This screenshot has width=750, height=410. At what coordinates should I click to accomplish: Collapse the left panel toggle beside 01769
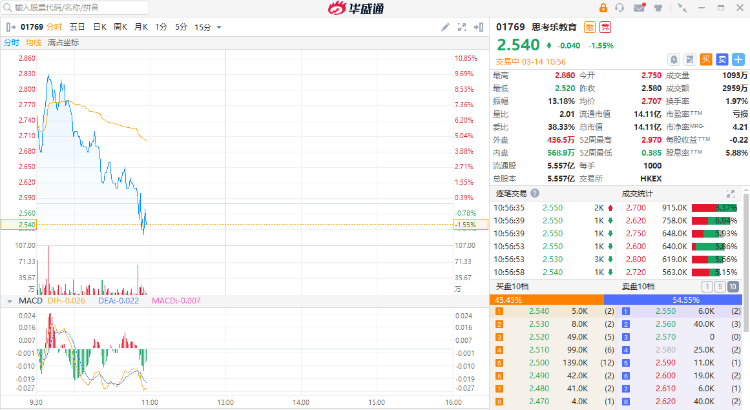pyautogui.click(x=10, y=26)
